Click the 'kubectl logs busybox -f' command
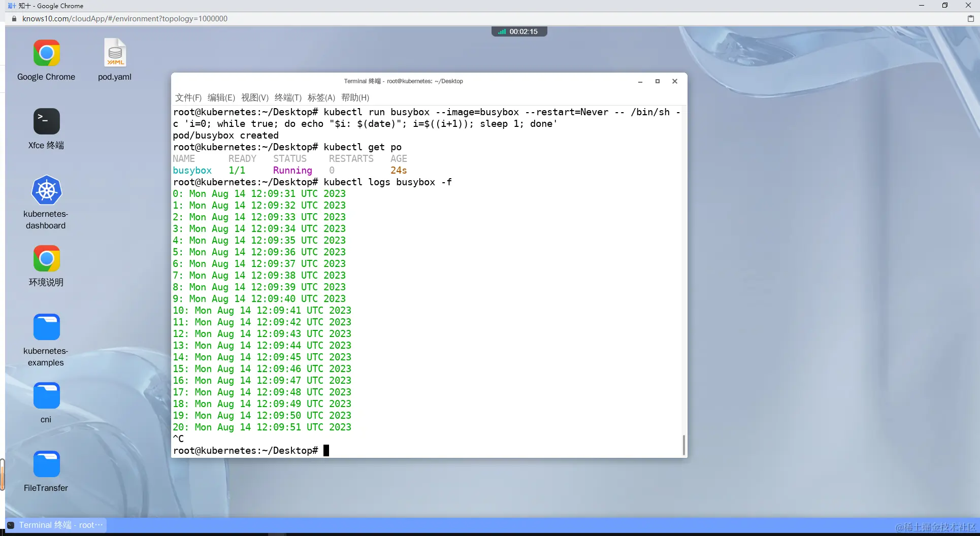The height and width of the screenshot is (536, 980). pyautogui.click(x=387, y=182)
